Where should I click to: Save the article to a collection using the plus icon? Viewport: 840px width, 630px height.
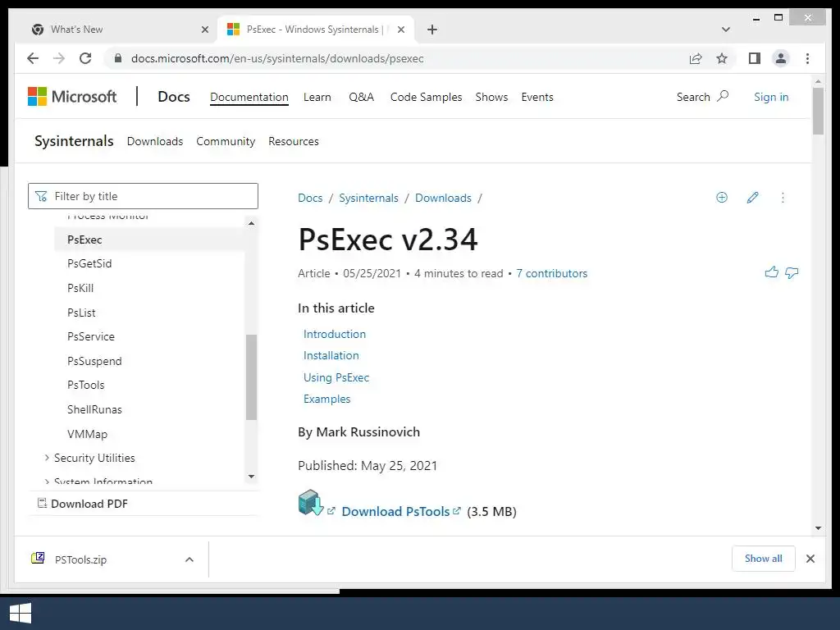[x=722, y=198]
